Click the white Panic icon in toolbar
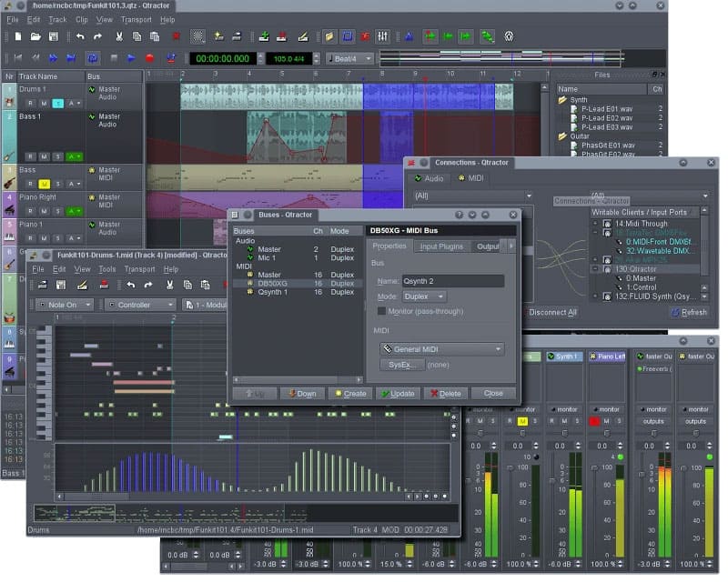The height and width of the screenshot is (582, 728). coord(509,36)
